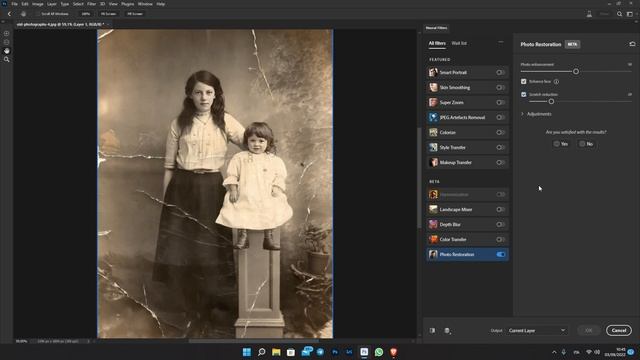
Task: Click the filter list vertical scrollbar
Action: point(419,178)
